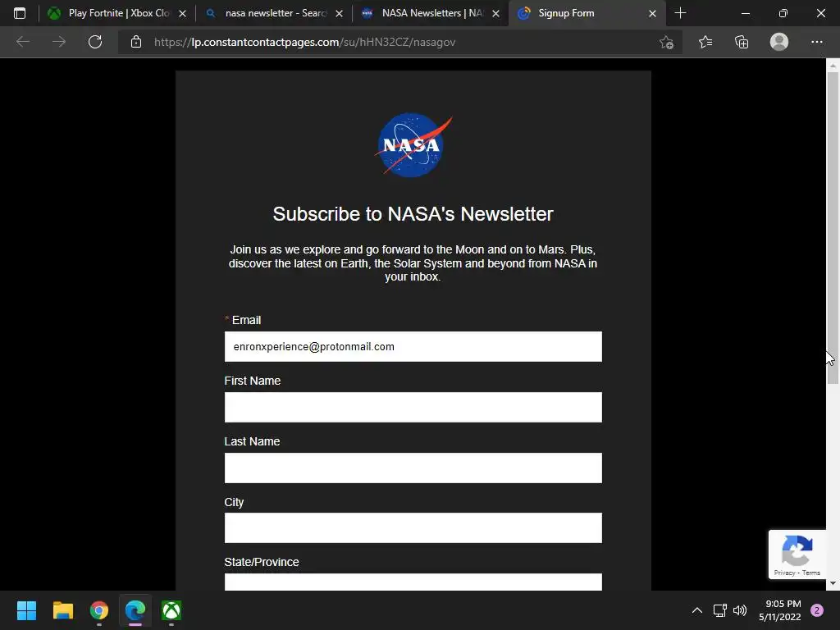840x630 pixels.
Task: Click the Subscribe to NASA's Newsletter heading
Action: click(413, 214)
